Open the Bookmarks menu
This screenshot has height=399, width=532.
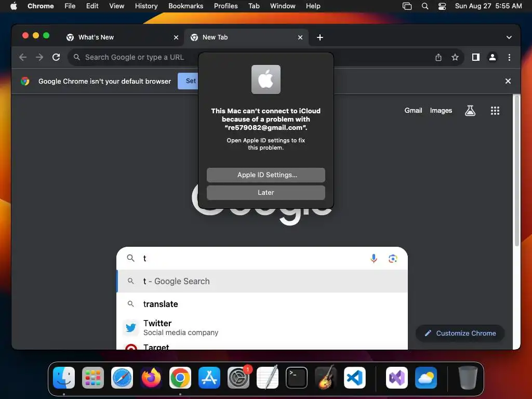coord(185,6)
